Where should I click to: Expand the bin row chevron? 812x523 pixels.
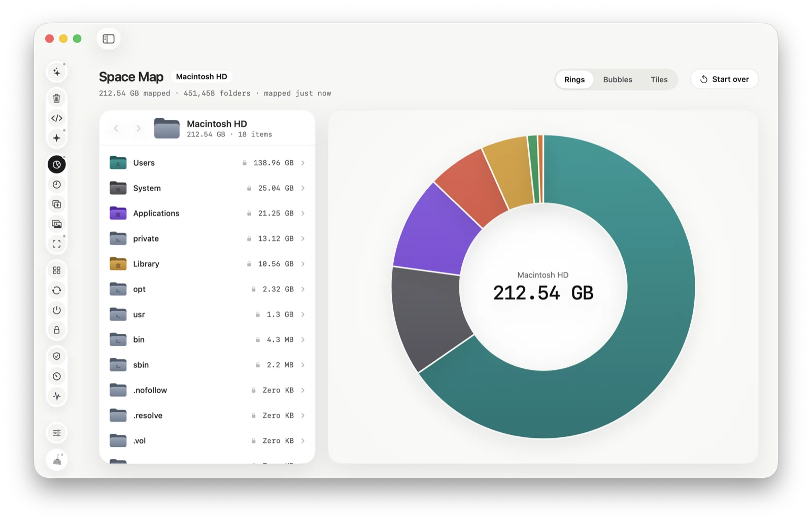[303, 339]
